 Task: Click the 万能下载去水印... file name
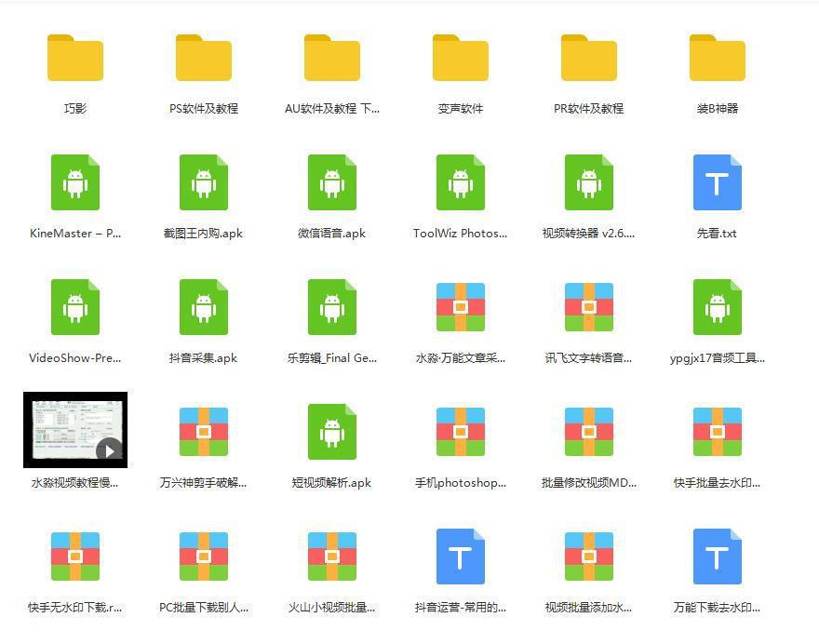[x=718, y=608]
